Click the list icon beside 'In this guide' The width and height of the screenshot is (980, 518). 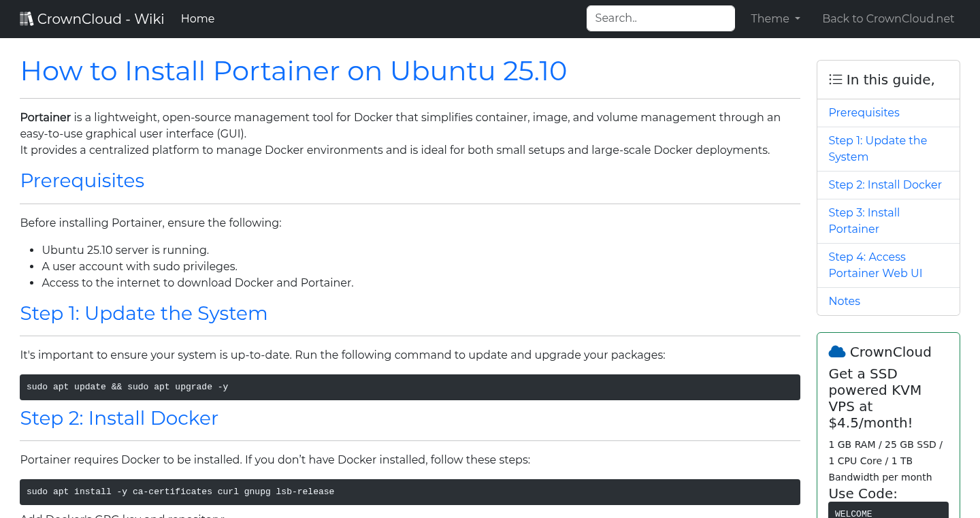[x=835, y=79]
